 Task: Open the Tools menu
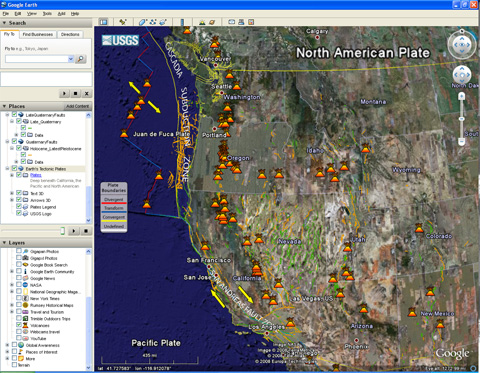[x=47, y=14]
